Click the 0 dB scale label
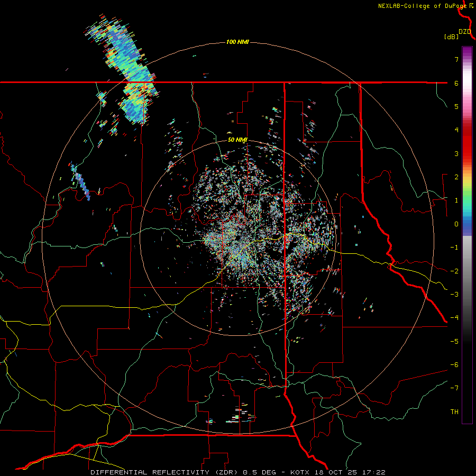The width and height of the screenshot is (476, 476). tap(456, 224)
